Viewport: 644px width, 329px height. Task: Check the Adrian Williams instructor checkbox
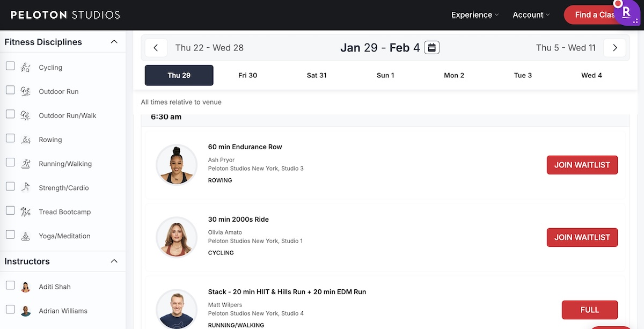(x=10, y=310)
